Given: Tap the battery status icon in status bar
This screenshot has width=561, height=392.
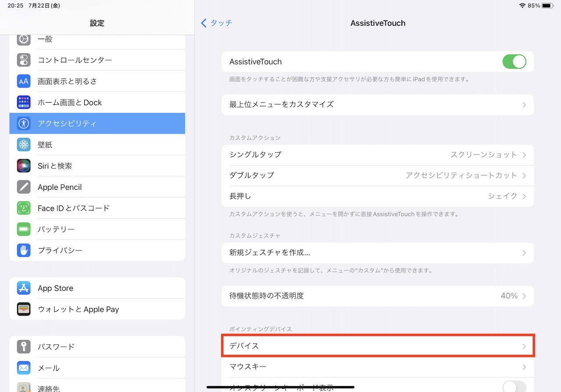Looking at the screenshot, I should click(x=548, y=6).
